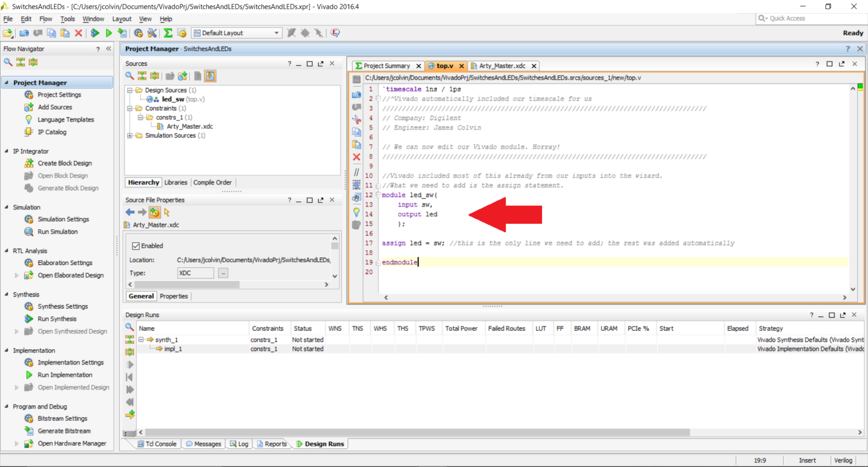868x467 pixels.
Task: Click the green Run Implementation arrow in the top toolbar
Action: 108,33
